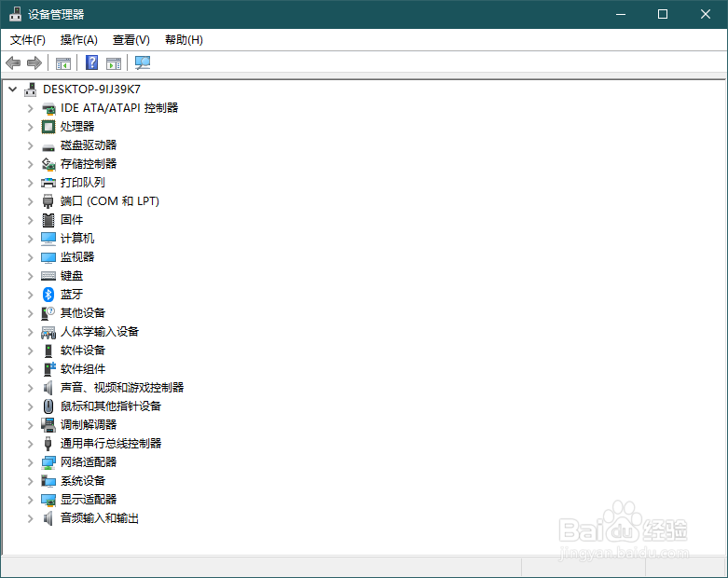The height and width of the screenshot is (578, 728).
Task: Select the 鼠标和其他指针设备 label
Action: click(x=111, y=406)
